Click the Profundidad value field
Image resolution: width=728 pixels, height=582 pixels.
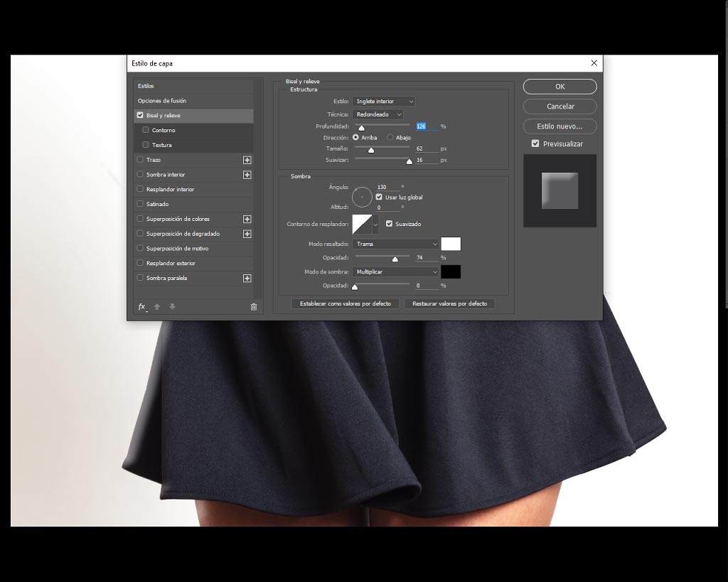click(427, 126)
